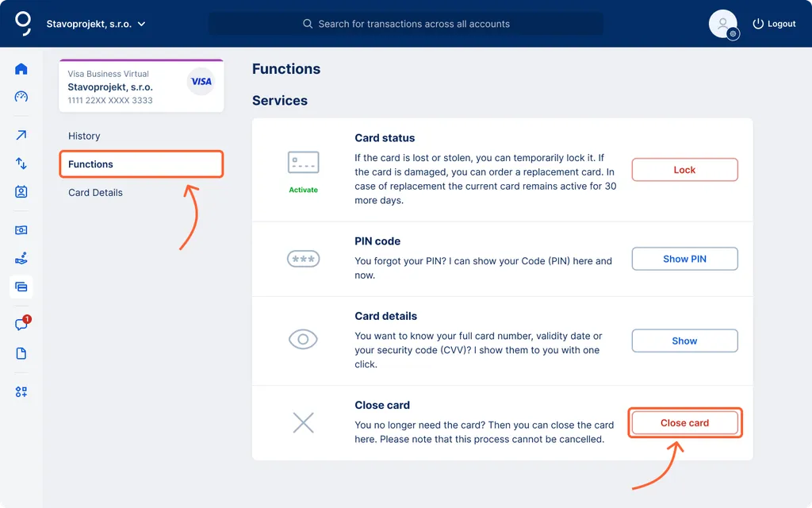Open the dashboard gauge icon
Viewport: 812px width, 508px height.
[x=21, y=97]
